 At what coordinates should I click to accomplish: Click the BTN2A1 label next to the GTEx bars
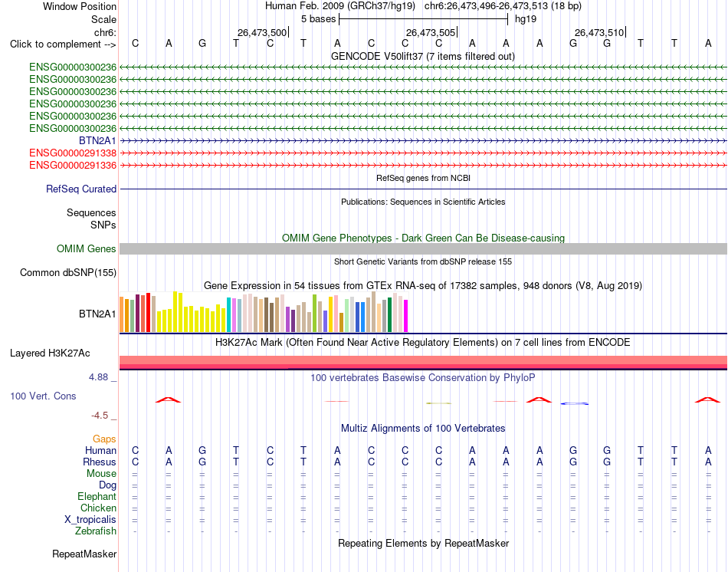tap(97, 314)
